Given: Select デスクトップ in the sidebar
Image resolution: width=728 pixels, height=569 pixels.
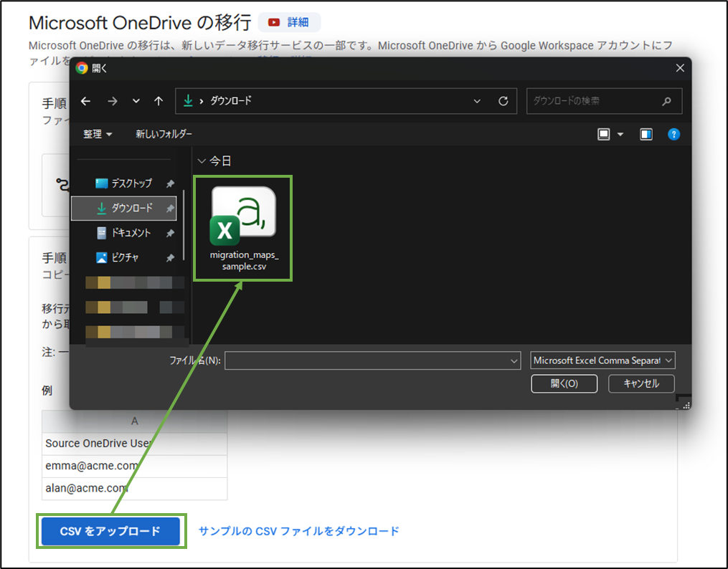Looking at the screenshot, I should 123,183.
